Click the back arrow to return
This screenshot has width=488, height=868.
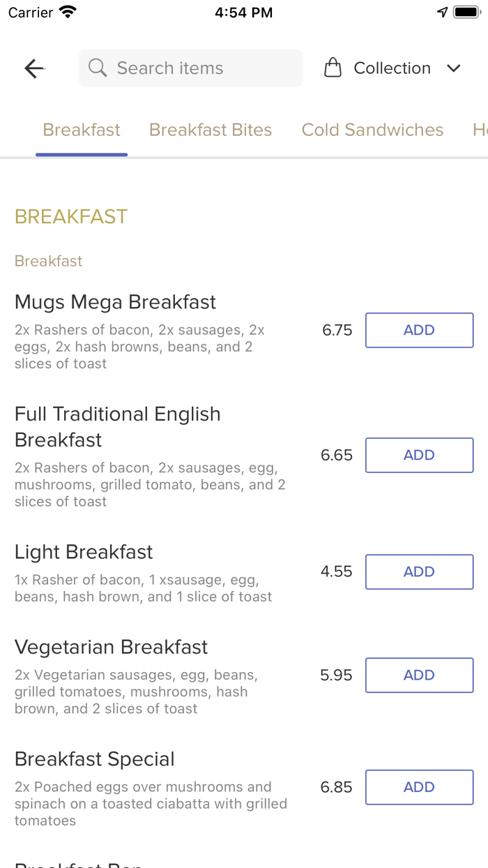[33, 68]
